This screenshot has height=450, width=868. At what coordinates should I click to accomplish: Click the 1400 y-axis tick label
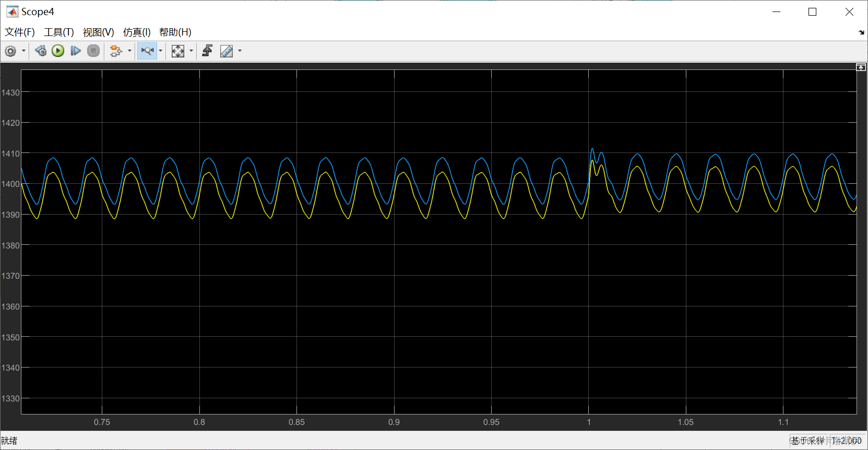10,184
